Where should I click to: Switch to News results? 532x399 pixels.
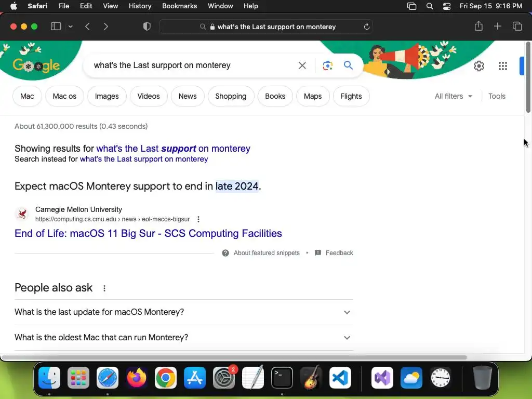click(188, 96)
